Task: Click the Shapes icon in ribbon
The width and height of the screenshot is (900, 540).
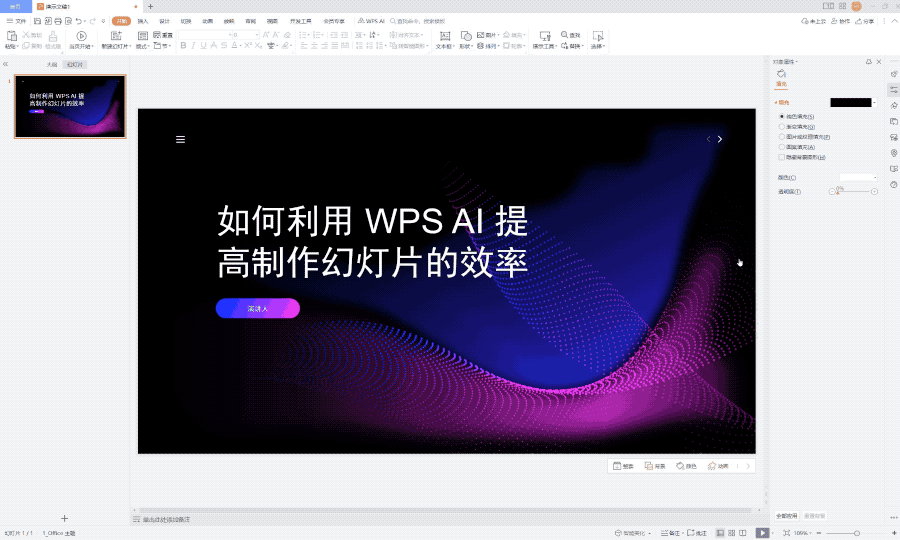Action: [x=466, y=36]
